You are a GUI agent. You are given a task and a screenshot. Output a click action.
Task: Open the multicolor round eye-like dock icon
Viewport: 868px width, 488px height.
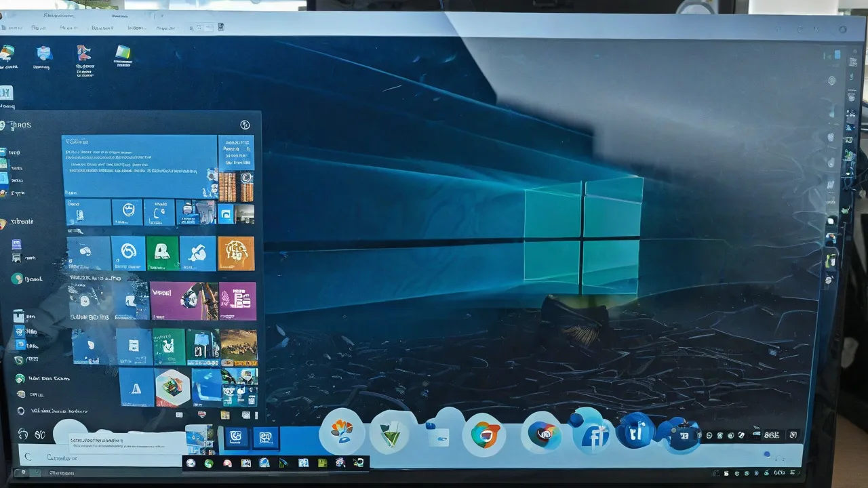coord(541,434)
